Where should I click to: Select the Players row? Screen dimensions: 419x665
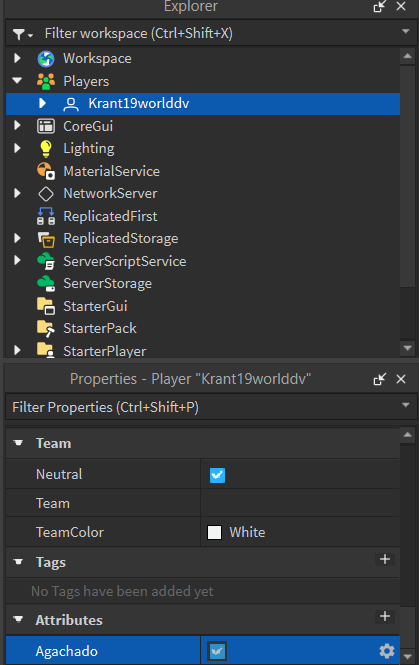point(203,81)
